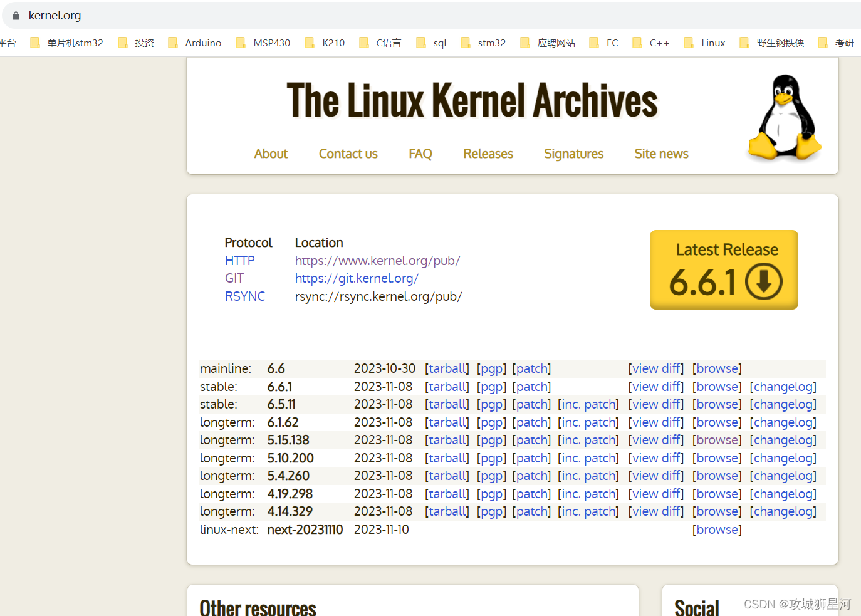Click view diff for mainline 6.6
This screenshot has width=861, height=616.
(656, 368)
